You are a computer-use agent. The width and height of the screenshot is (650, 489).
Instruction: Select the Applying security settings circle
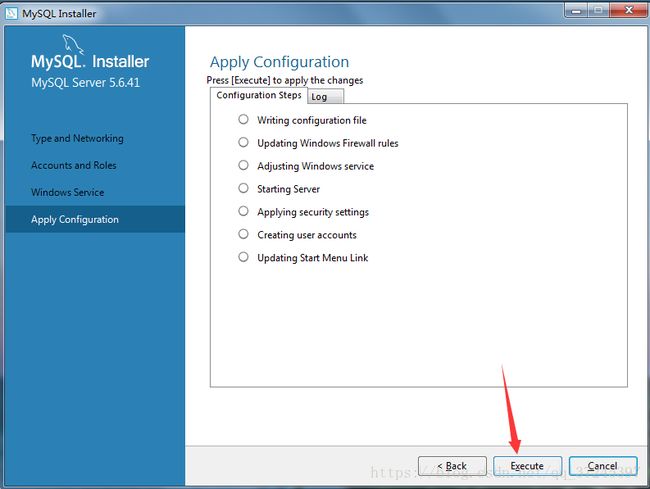(x=243, y=211)
